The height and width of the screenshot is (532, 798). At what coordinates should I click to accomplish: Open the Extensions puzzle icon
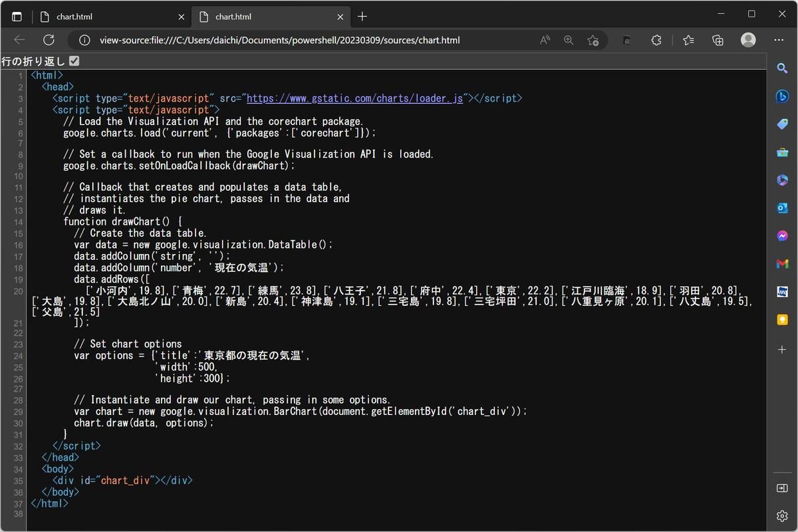(656, 40)
